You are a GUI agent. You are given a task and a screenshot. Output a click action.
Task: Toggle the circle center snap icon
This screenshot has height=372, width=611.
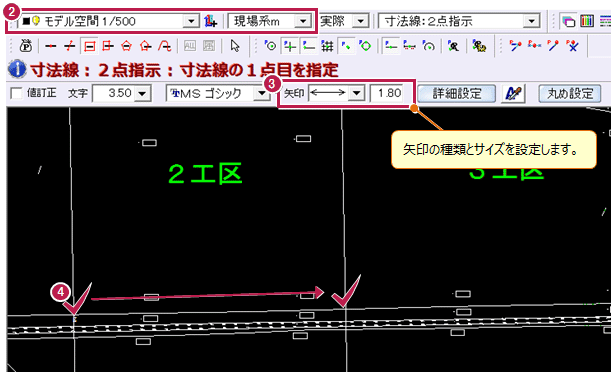(x=270, y=46)
